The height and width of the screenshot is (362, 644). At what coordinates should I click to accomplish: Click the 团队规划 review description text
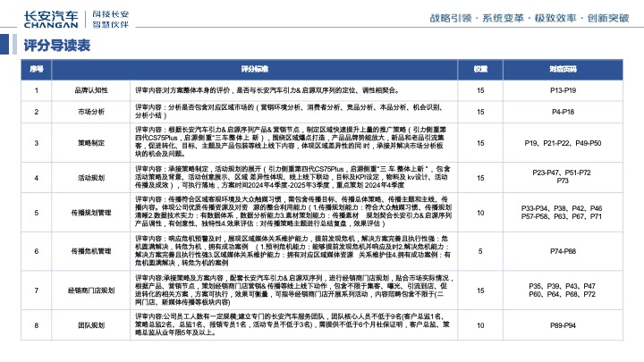coord(292,324)
